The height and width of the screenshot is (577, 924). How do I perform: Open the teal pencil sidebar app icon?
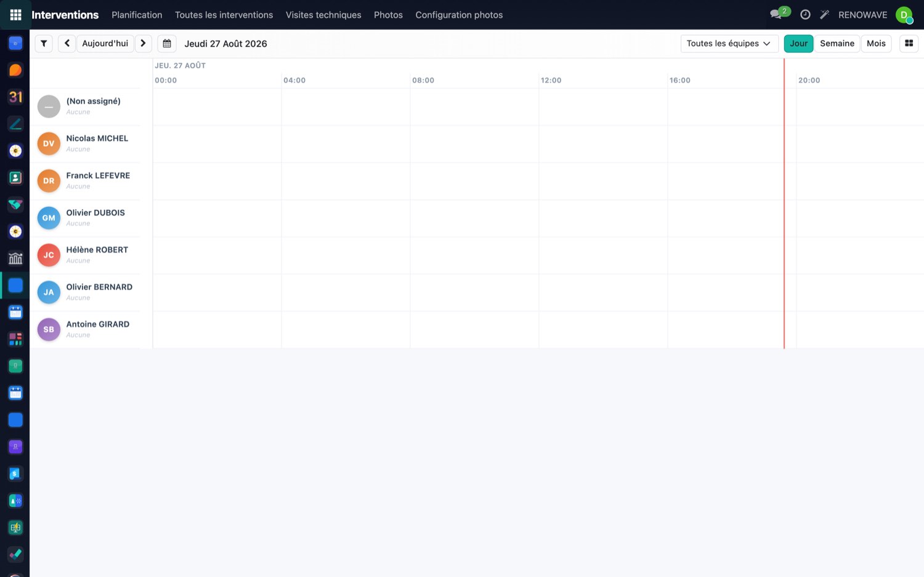coord(15,124)
